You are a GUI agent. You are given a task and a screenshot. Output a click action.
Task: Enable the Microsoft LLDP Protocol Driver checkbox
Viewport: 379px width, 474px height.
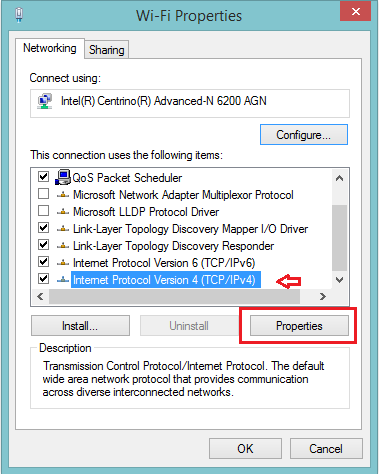coord(44,211)
